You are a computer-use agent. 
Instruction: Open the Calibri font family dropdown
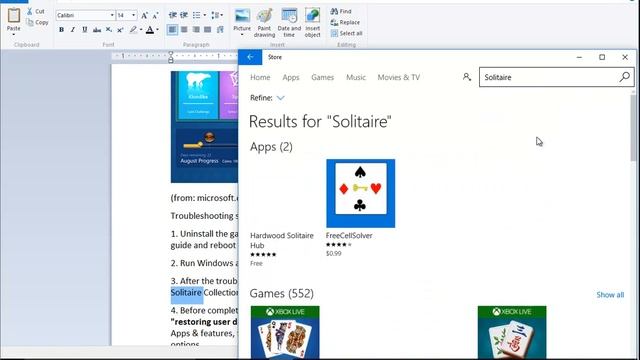112,16
